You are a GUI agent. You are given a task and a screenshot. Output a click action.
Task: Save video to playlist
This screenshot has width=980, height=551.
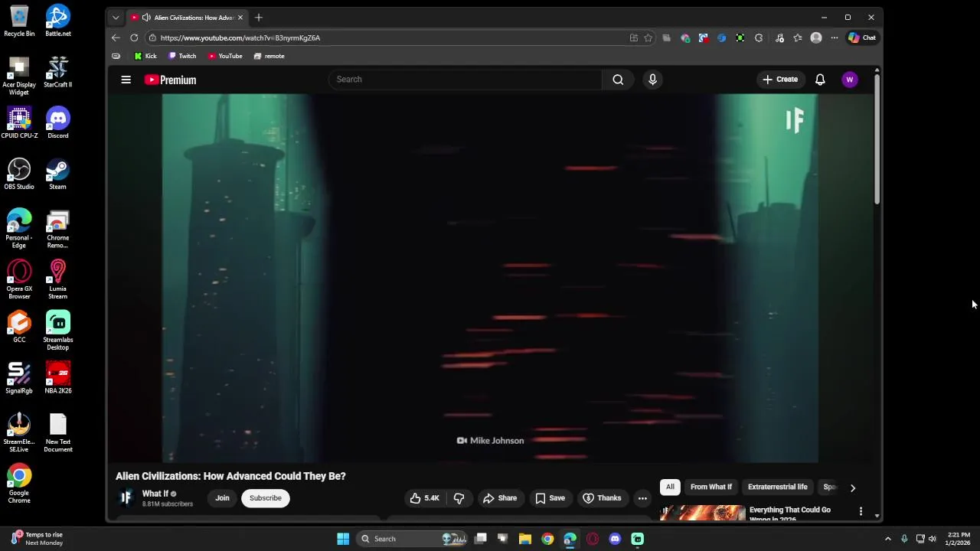(x=550, y=498)
